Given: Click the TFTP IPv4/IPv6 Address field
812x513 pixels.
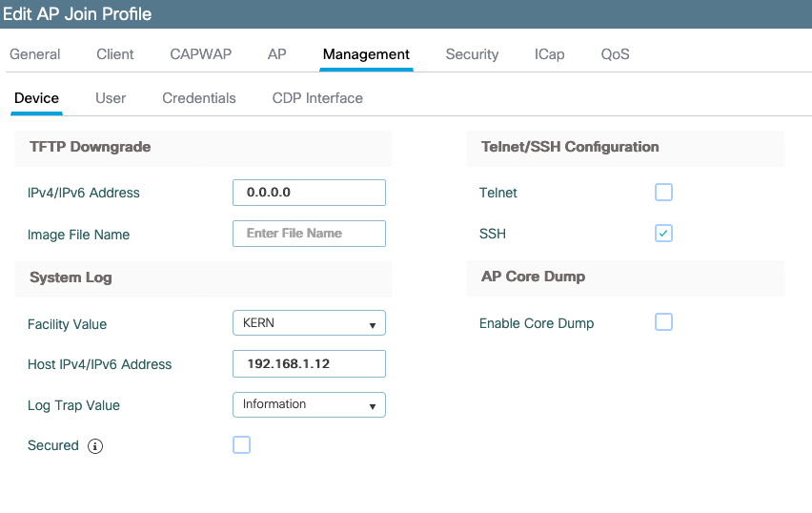Looking at the screenshot, I should (x=309, y=193).
